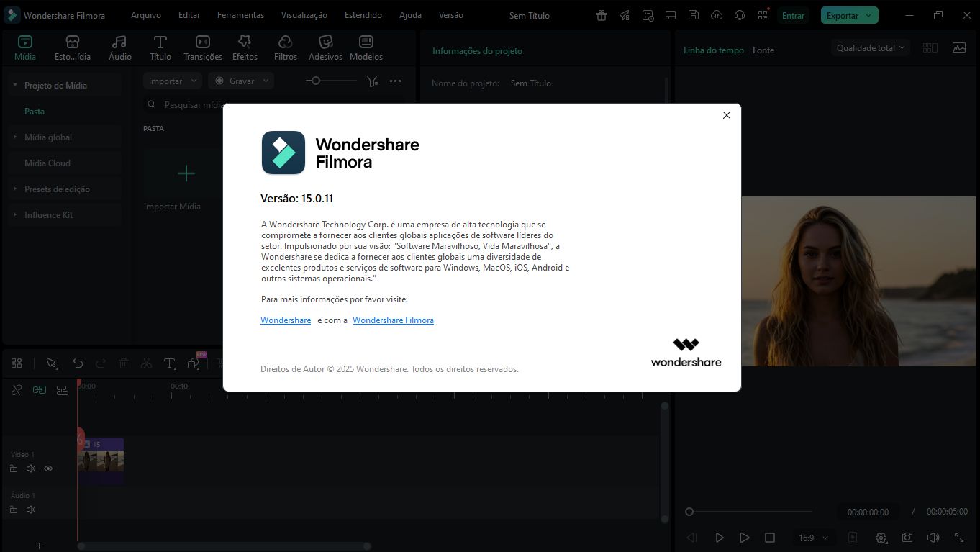Switch to the Fonte tab
Image resolution: width=980 pixels, height=552 pixels.
tap(763, 50)
